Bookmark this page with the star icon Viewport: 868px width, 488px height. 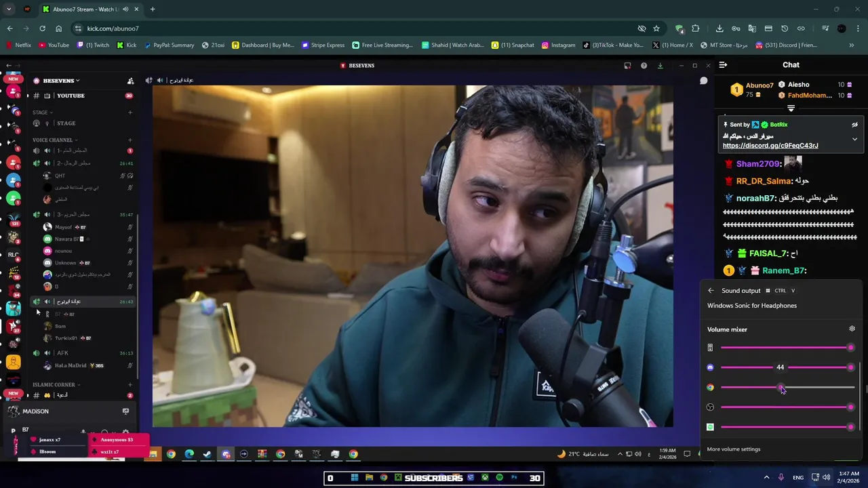656,28
